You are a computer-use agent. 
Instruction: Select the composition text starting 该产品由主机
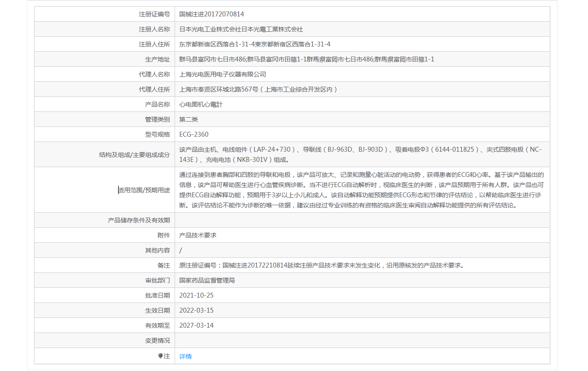(360, 155)
